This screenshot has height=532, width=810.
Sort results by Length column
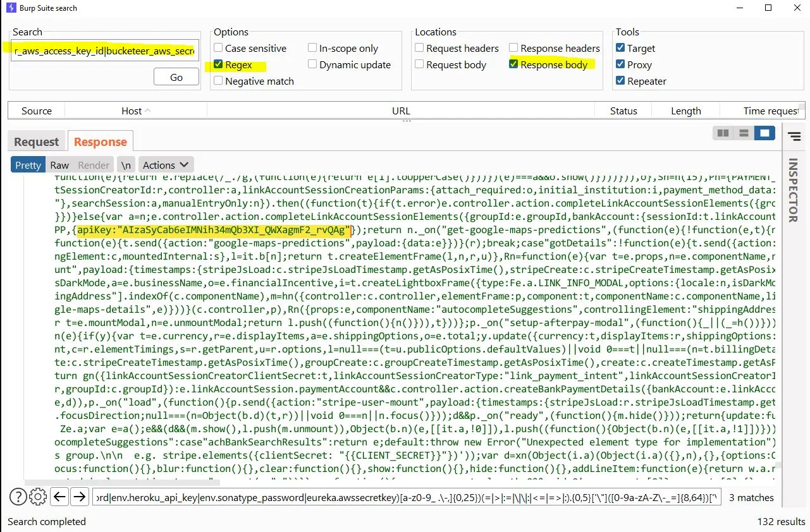686,111
